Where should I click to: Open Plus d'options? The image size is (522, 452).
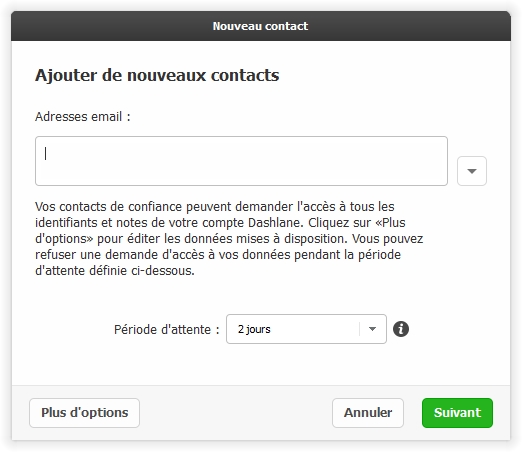[x=84, y=413]
